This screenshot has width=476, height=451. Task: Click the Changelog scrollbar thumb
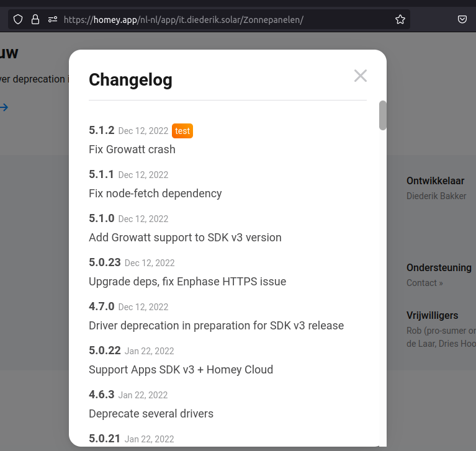pos(382,115)
